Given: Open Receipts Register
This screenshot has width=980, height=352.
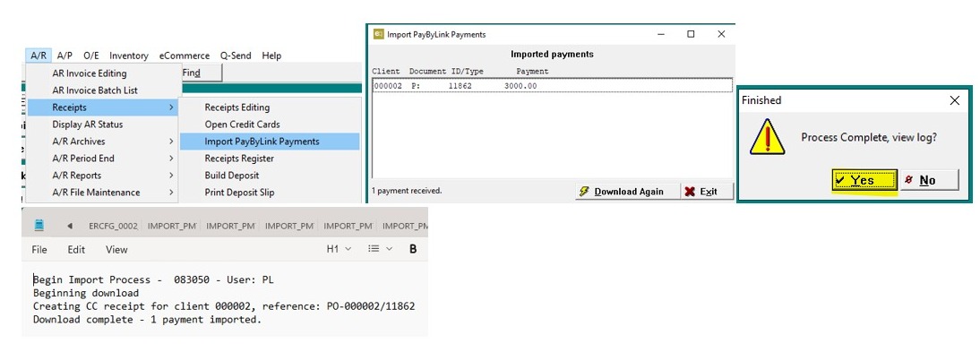Looking at the screenshot, I should coord(270,159).
